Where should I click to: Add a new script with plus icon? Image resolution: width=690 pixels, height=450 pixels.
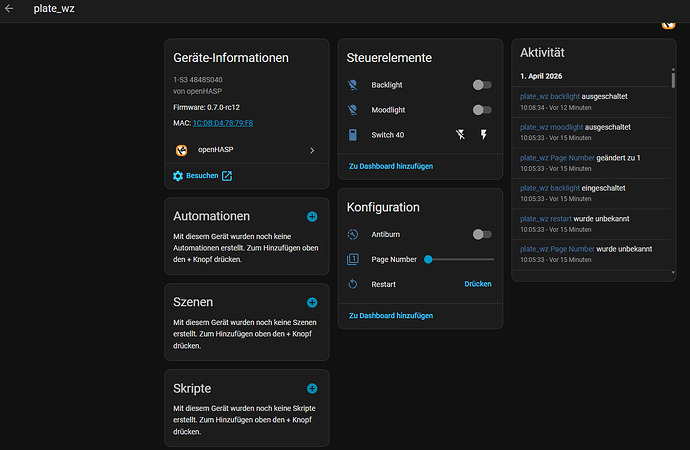pyautogui.click(x=312, y=388)
